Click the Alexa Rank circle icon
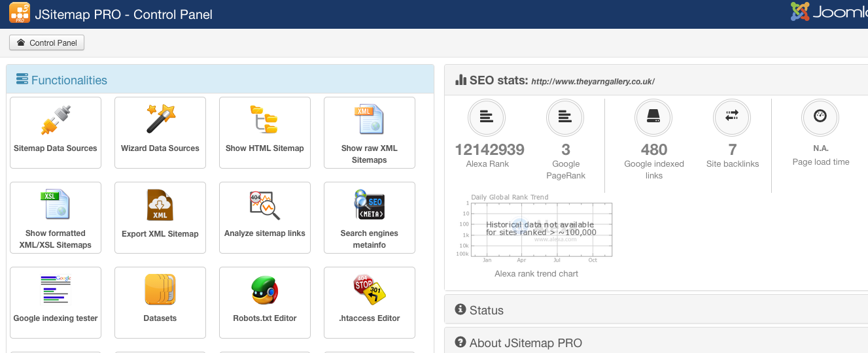This screenshot has height=353, width=868. click(487, 118)
